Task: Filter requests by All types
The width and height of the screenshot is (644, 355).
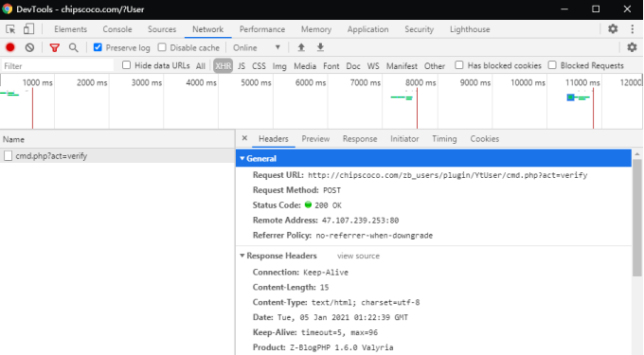Action: click(201, 65)
